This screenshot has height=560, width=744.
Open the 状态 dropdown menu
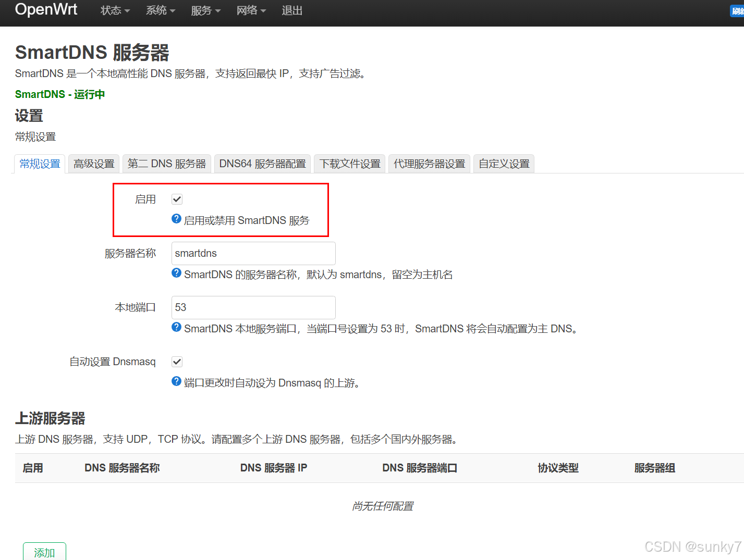pyautogui.click(x=115, y=10)
